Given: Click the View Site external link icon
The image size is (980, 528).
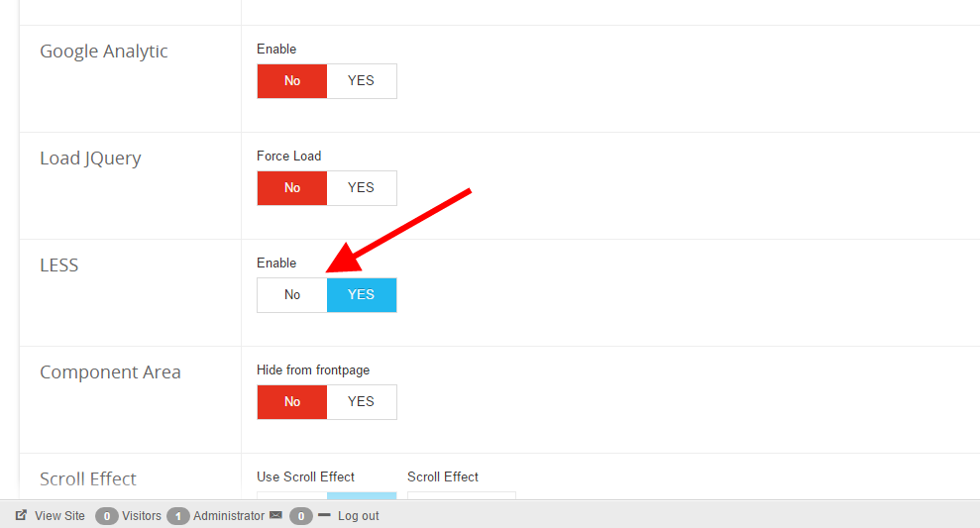Looking at the screenshot, I should (21, 515).
